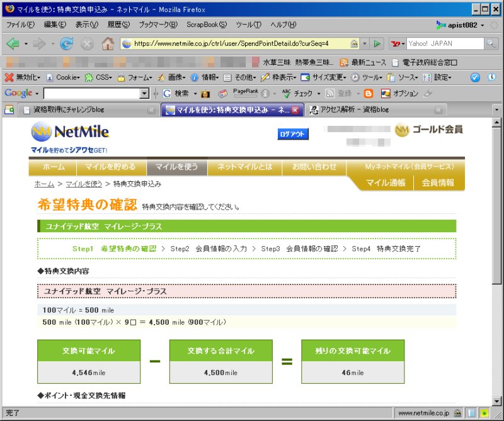Open the 編集 menu
The width and height of the screenshot is (504, 421).
[x=55, y=25]
